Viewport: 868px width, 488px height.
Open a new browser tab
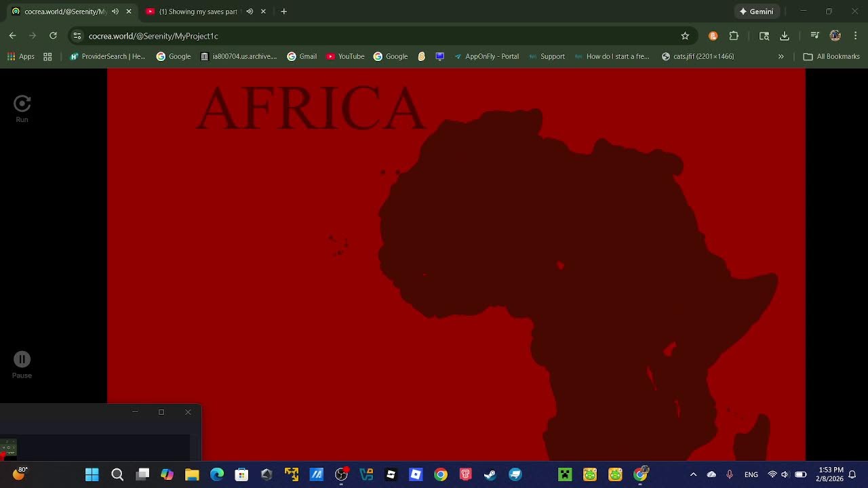pyautogui.click(x=283, y=12)
